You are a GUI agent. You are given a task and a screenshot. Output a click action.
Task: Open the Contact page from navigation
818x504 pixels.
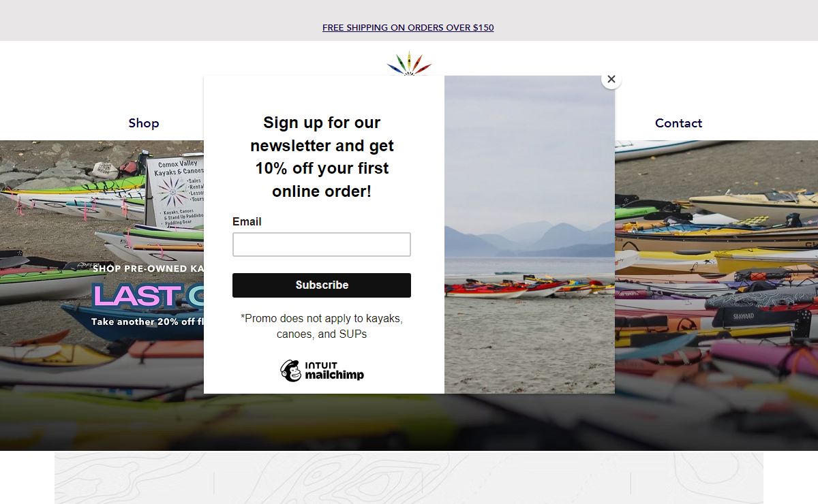[x=678, y=123]
